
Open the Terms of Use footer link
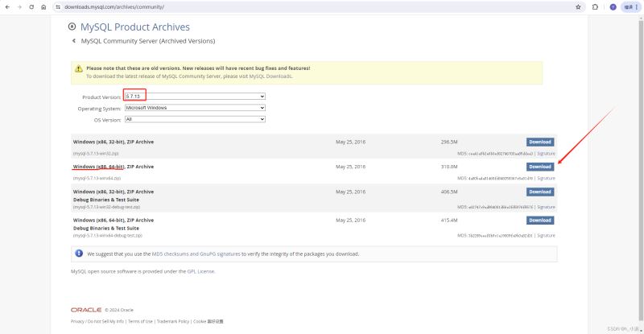click(140, 321)
